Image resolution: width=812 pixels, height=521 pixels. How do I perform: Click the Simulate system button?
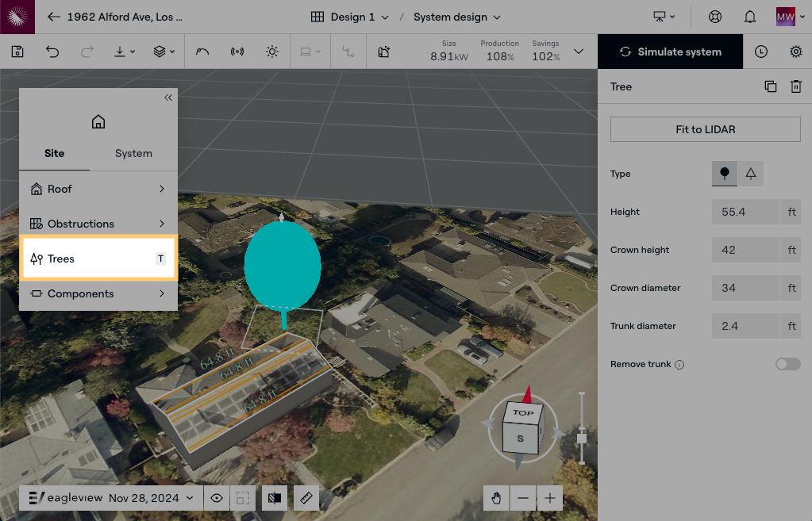(671, 52)
